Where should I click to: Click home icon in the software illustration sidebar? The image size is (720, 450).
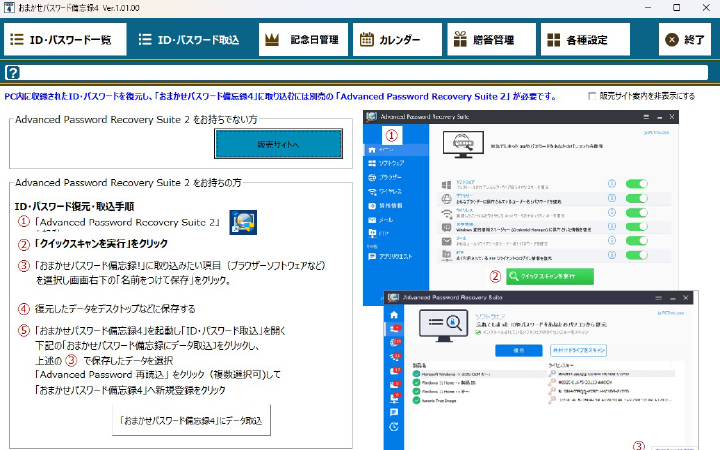(394, 315)
